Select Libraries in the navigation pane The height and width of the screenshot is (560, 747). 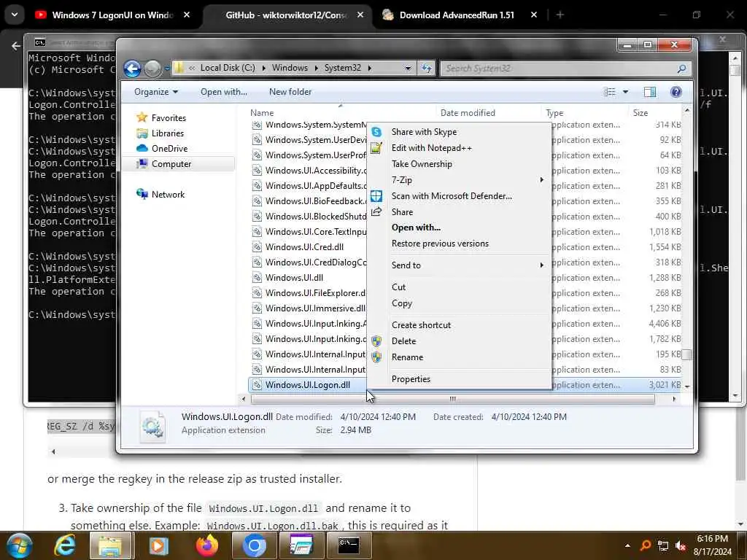pyautogui.click(x=167, y=133)
